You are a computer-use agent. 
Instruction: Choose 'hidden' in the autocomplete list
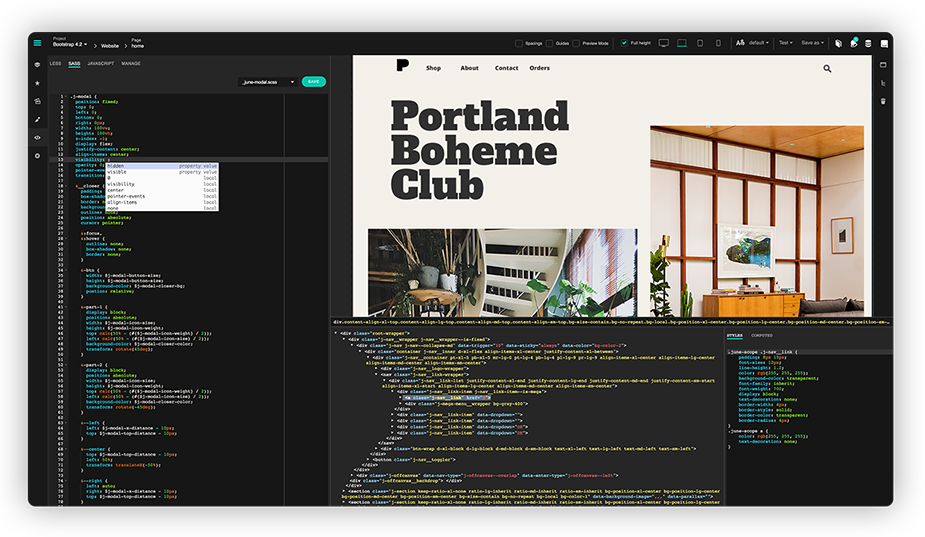162,166
